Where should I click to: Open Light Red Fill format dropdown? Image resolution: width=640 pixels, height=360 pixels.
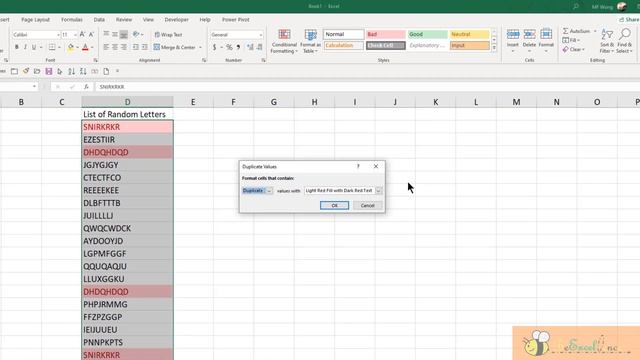[x=378, y=191]
